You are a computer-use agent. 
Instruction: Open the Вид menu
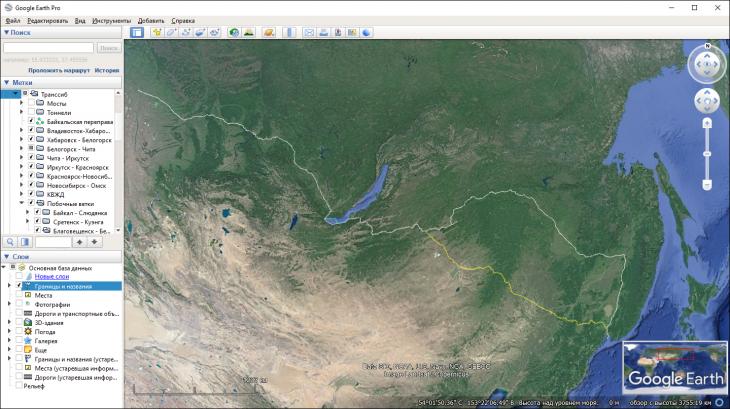coord(80,20)
